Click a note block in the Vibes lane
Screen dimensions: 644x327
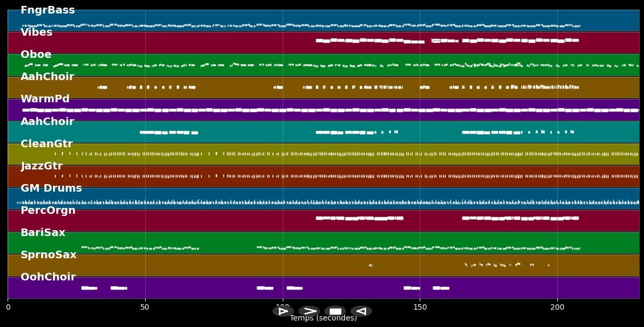click(x=352, y=41)
